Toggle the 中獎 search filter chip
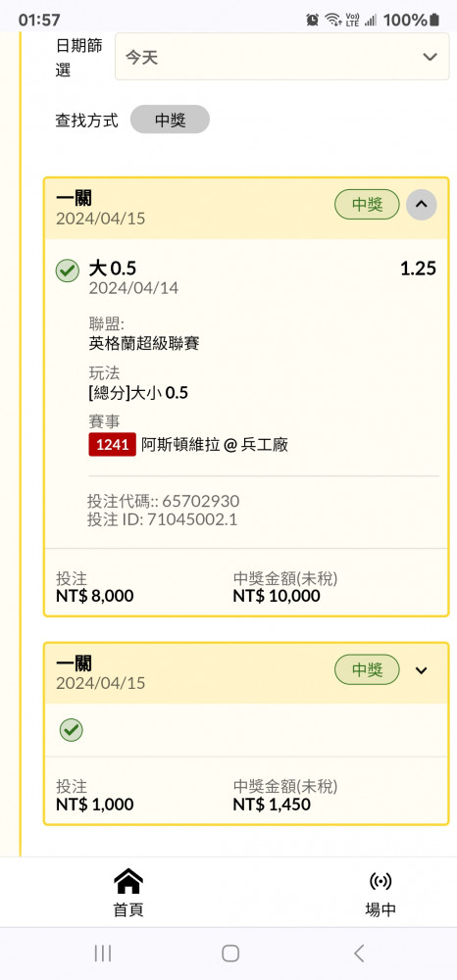Viewport: 457px width, 980px height. [170, 120]
